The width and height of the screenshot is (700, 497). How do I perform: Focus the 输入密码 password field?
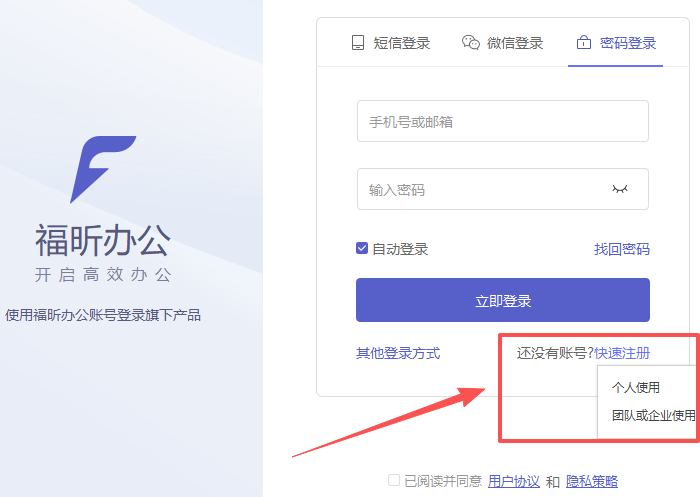pyautogui.click(x=503, y=189)
